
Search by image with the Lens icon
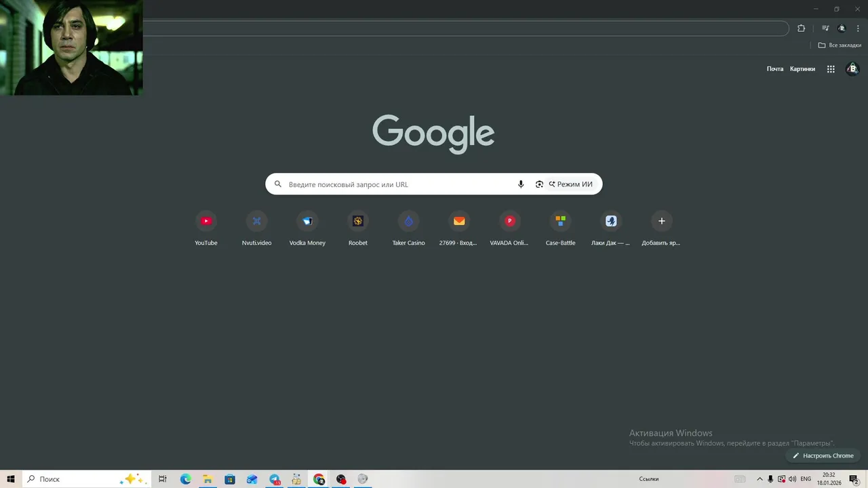tap(539, 184)
